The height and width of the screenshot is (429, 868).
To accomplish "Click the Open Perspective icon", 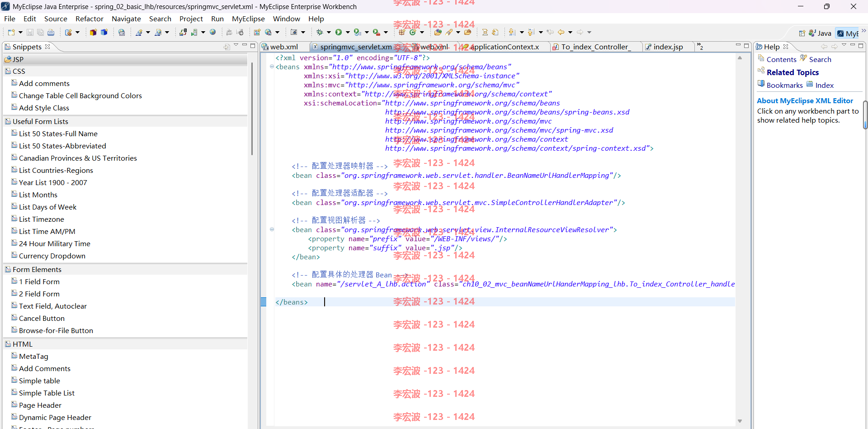I will tap(802, 33).
